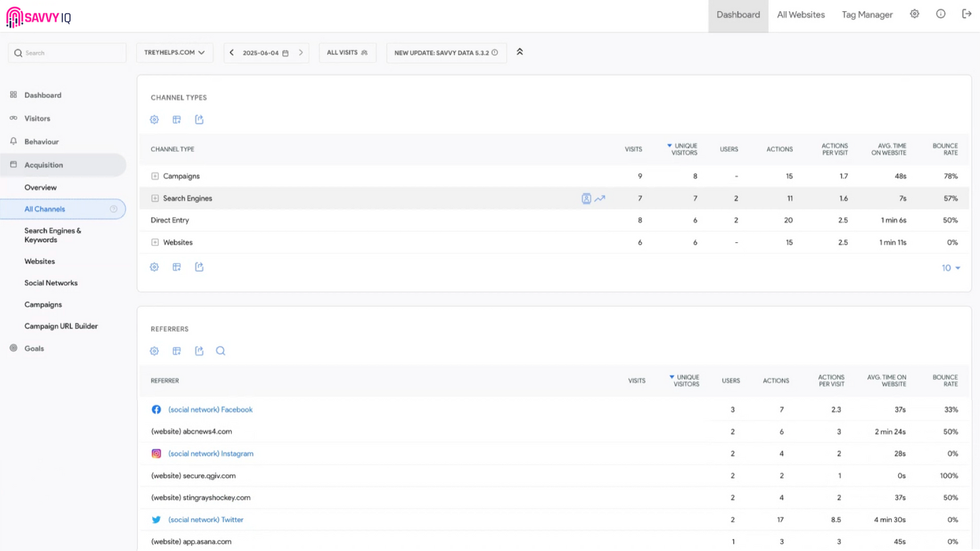
Task: Open the TREYHELPS.COM website dropdown
Action: click(x=174, y=53)
